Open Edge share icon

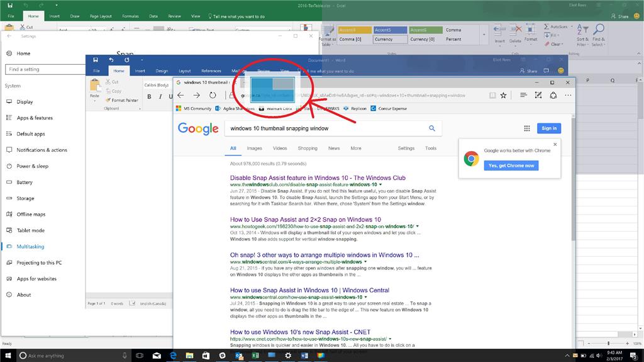[x=553, y=95]
